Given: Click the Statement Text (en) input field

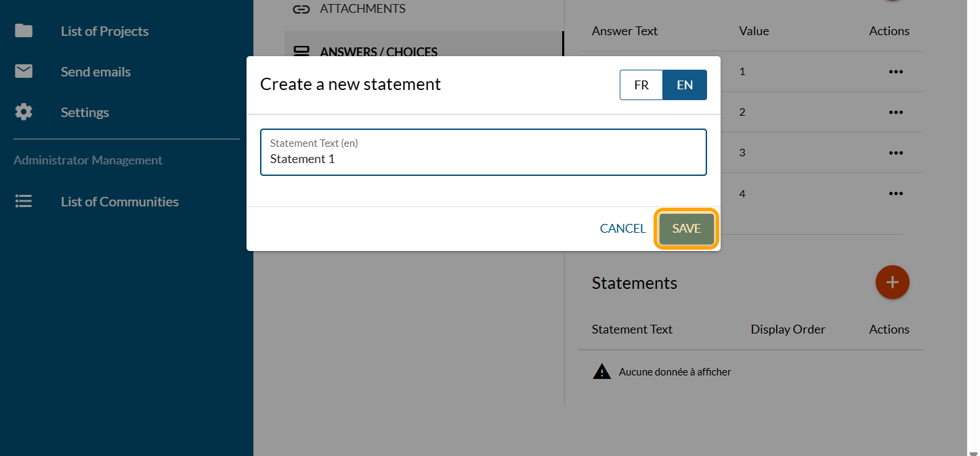Looking at the screenshot, I should click(483, 159).
